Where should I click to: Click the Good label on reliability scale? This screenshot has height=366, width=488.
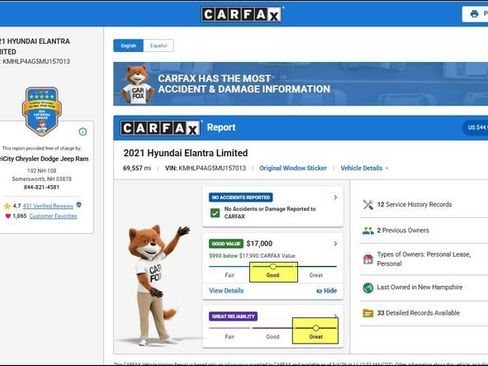[273, 337]
